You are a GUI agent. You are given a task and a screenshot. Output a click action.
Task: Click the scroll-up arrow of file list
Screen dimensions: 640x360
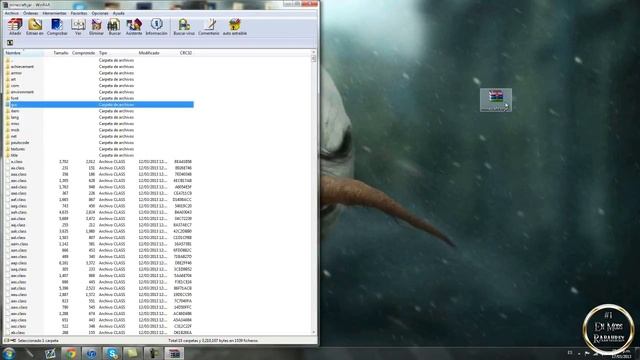(x=313, y=53)
